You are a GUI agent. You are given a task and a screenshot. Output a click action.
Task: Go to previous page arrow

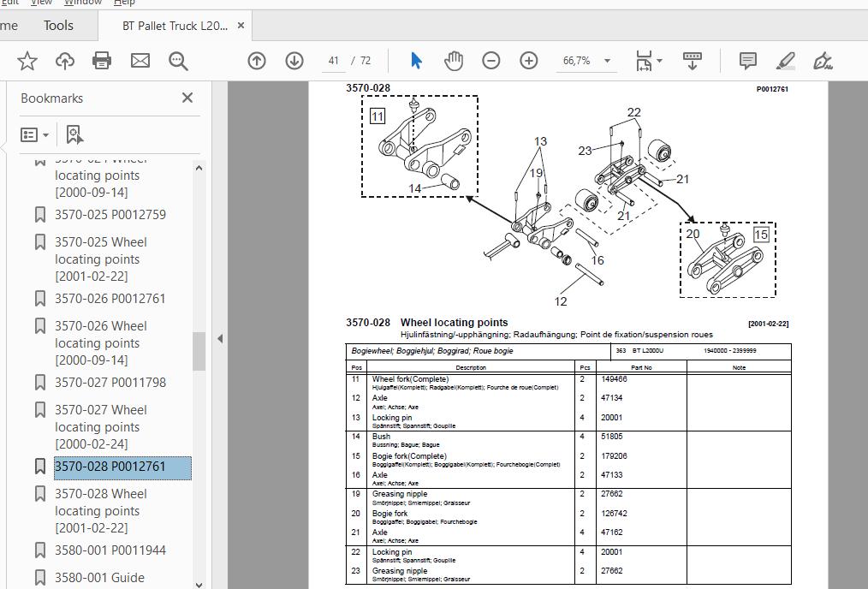pos(256,60)
